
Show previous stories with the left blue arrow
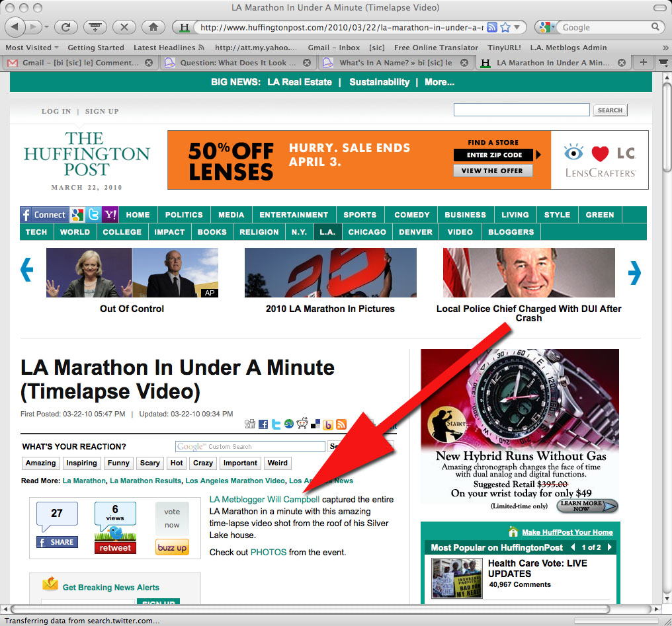point(27,269)
